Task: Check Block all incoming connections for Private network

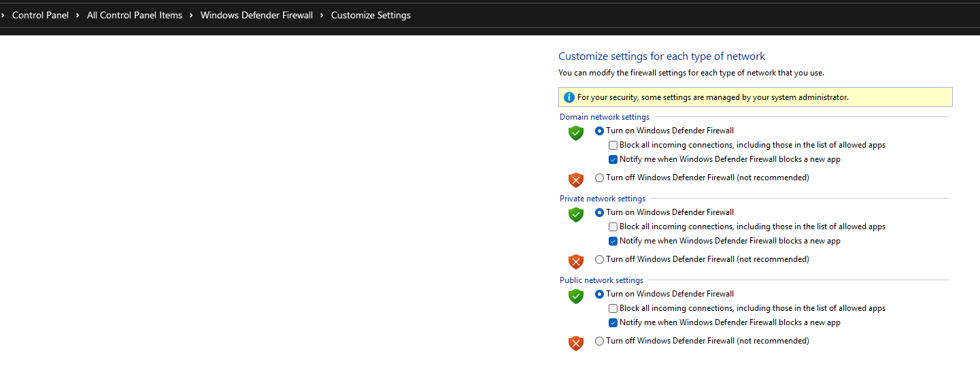Action: 613,227
